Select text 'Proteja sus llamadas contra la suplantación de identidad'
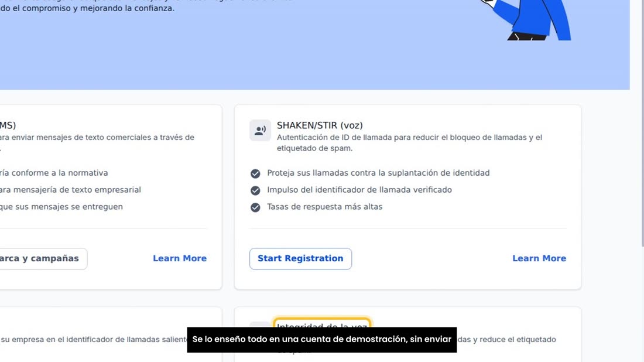This screenshot has height=362, width=644. coord(378,173)
